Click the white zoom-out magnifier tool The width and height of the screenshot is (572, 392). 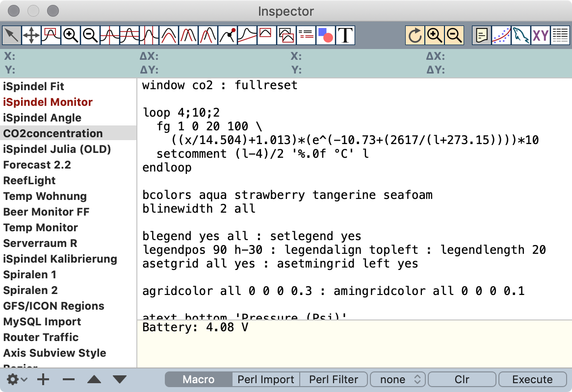90,35
